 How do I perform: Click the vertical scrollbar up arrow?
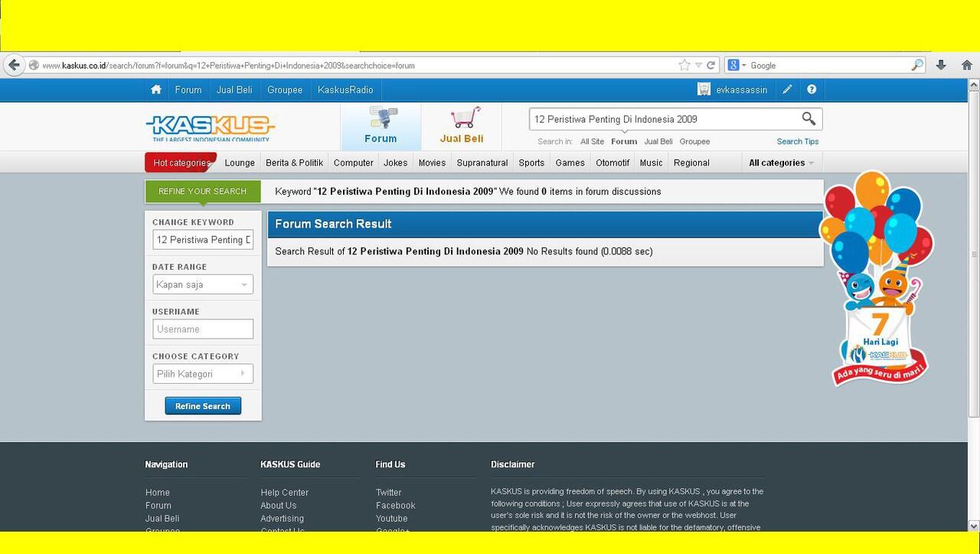pos(974,84)
